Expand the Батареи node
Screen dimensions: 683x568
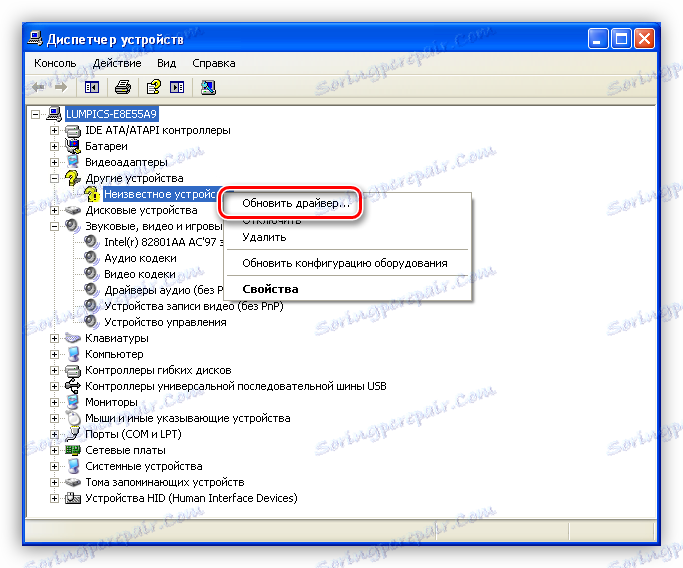54,146
